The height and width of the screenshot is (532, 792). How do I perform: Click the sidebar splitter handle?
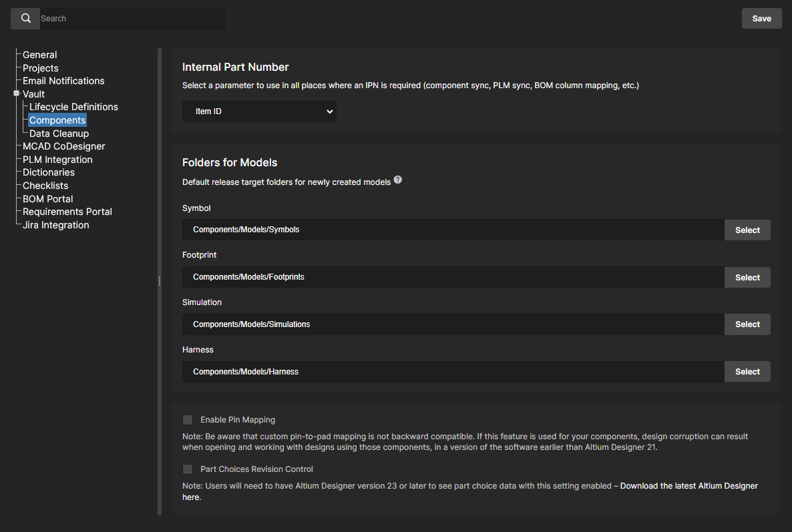[x=160, y=281]
